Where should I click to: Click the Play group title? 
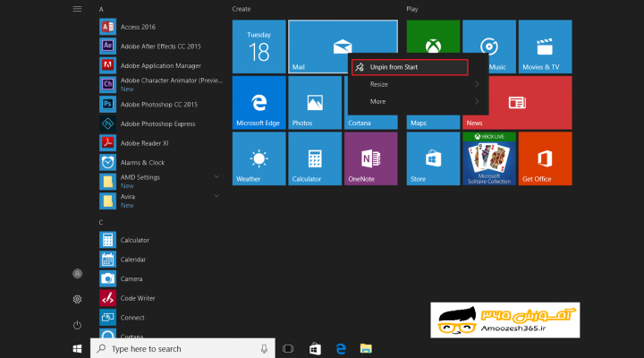[x=412, y=9]
